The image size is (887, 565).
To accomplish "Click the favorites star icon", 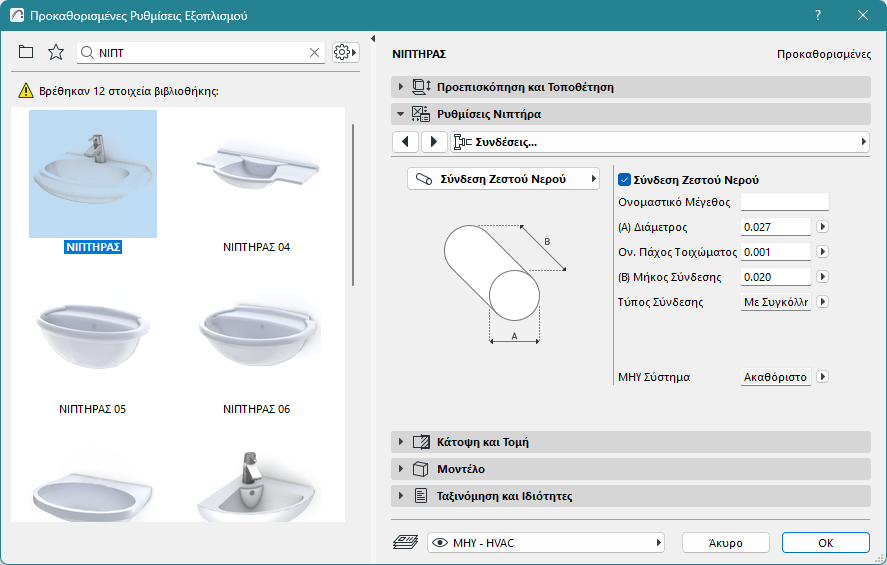I will coord(56,52).
